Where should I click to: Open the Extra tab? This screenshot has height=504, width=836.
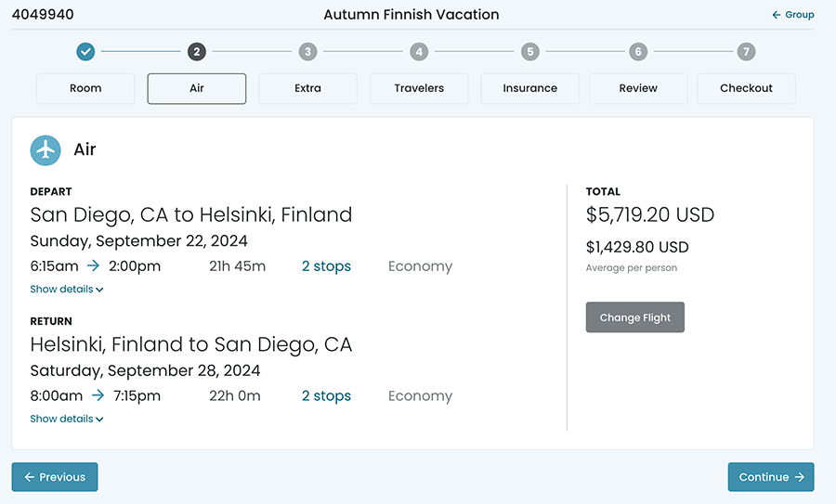307,88
